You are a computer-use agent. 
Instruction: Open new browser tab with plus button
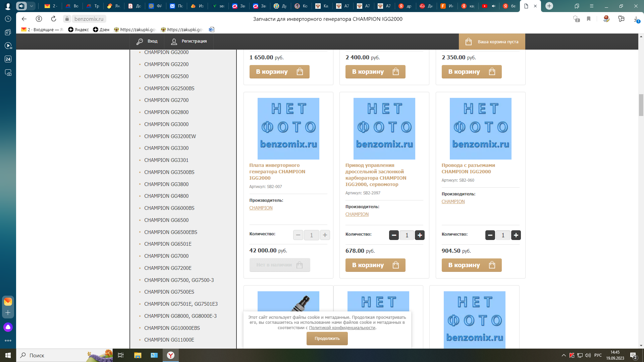click(549, 6)
